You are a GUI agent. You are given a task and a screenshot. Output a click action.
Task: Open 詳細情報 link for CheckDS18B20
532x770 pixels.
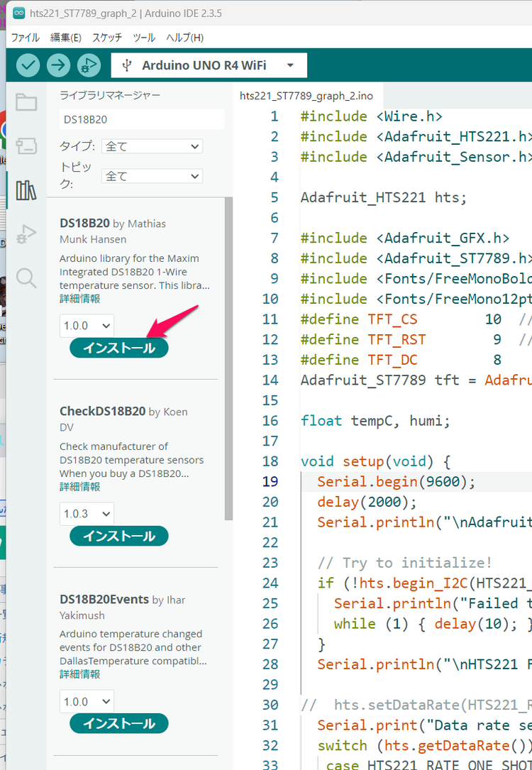[80, 487]
